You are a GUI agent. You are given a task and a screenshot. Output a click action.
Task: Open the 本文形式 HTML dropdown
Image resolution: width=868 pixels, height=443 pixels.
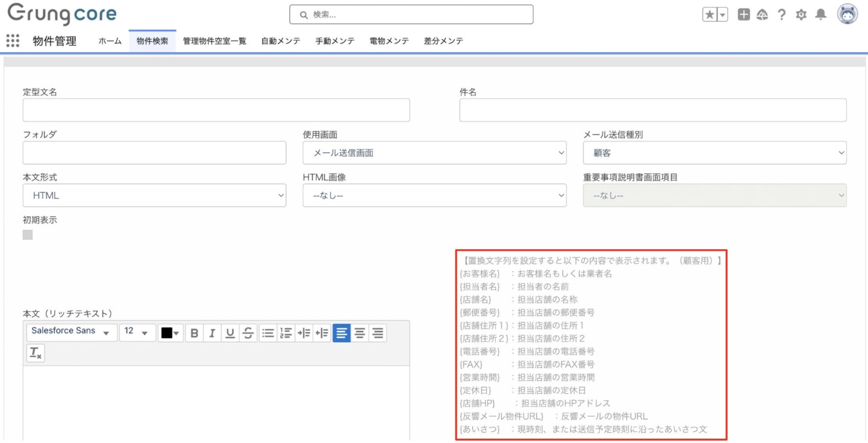tap(154, 195)
